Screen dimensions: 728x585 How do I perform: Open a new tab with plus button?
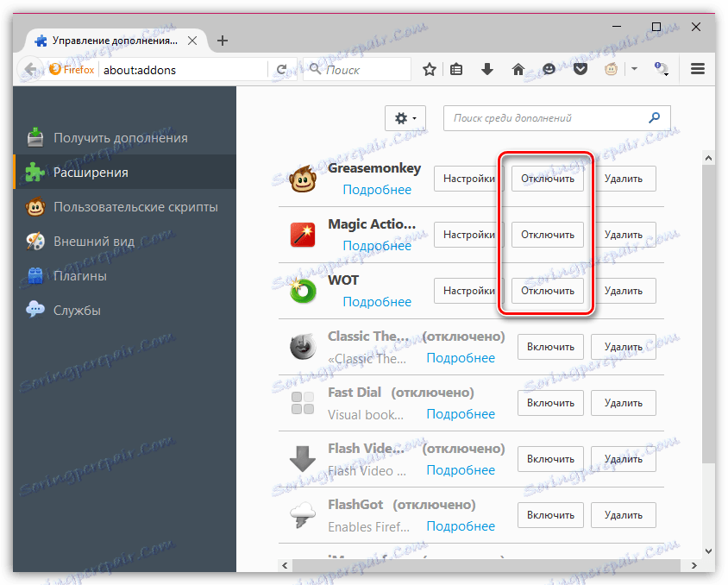(223, 41)
